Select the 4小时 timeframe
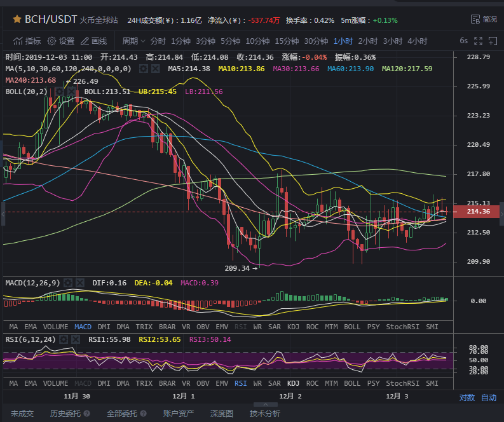The image size is (504, 422). coord(418,41)
